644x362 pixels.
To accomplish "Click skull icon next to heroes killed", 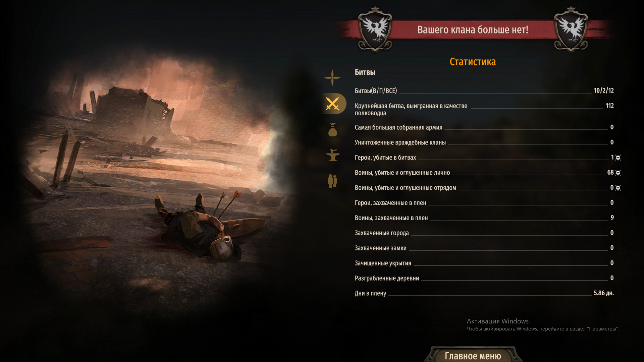I will coord(618,158).
